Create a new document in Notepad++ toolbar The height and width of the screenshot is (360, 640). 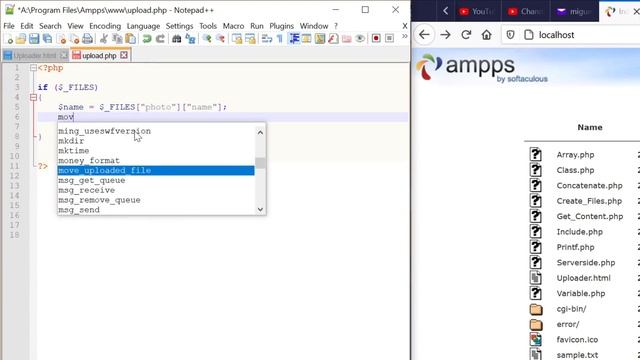[9, 39]
